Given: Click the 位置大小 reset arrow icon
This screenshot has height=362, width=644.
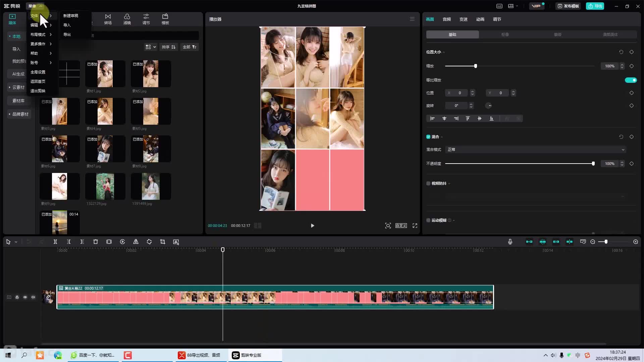Looking at the screenshot, I should pos(621,52).
